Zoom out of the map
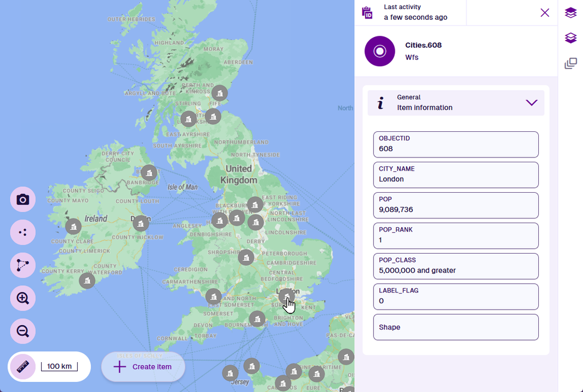 coord(23,331)
